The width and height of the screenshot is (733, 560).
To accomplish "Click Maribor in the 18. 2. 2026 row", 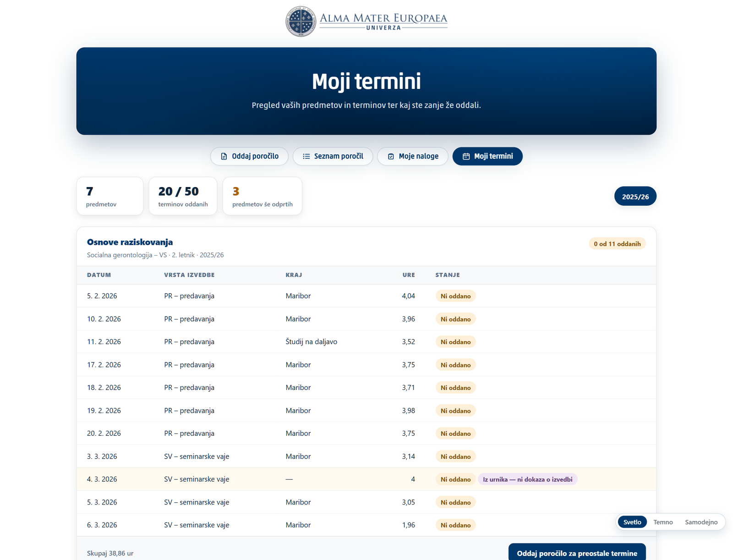I will click(298, 388).
